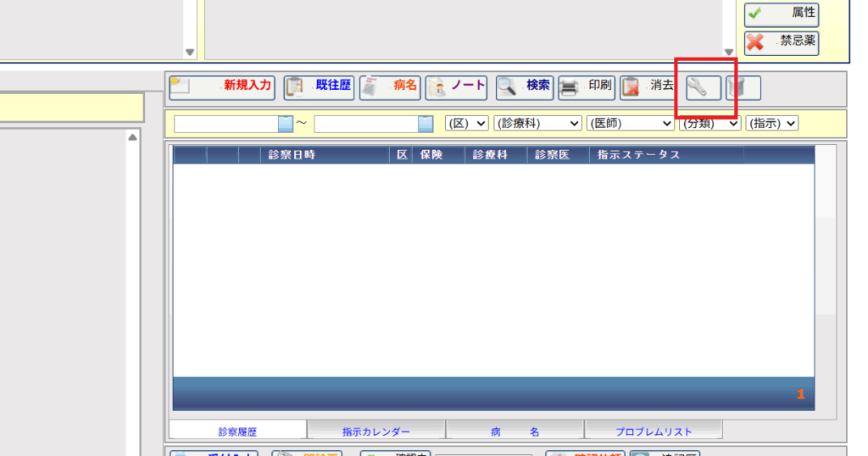The image size is (868, 456).
Task: Click the 新規入力 new entry button
Action: click(x=221, y=86)
